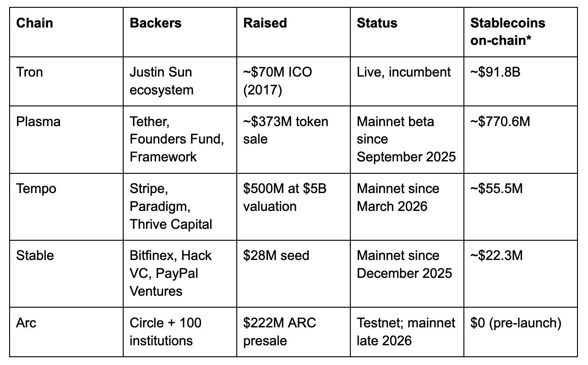The image size is (588, 365).
Task: Click the Raised column header
Action: click(294, 32)
